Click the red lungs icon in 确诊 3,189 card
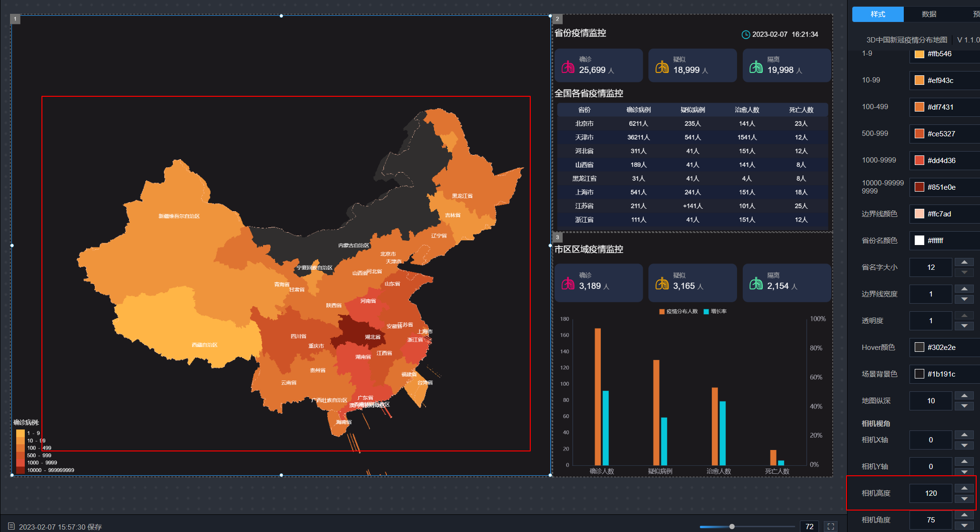The height and width of the screenshot is (532, 980). click(x=568, y=284)
